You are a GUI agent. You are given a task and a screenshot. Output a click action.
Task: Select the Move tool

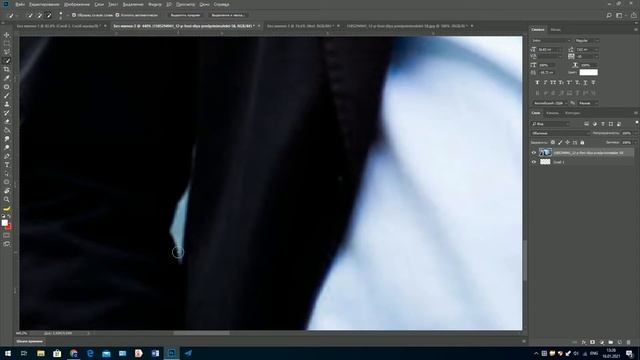pyautogui.click(x=7, y=35)
